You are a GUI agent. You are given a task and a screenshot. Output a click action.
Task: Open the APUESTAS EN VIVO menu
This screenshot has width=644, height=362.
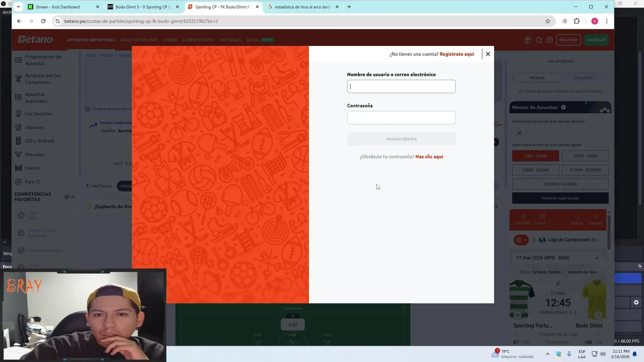point(138,40)
